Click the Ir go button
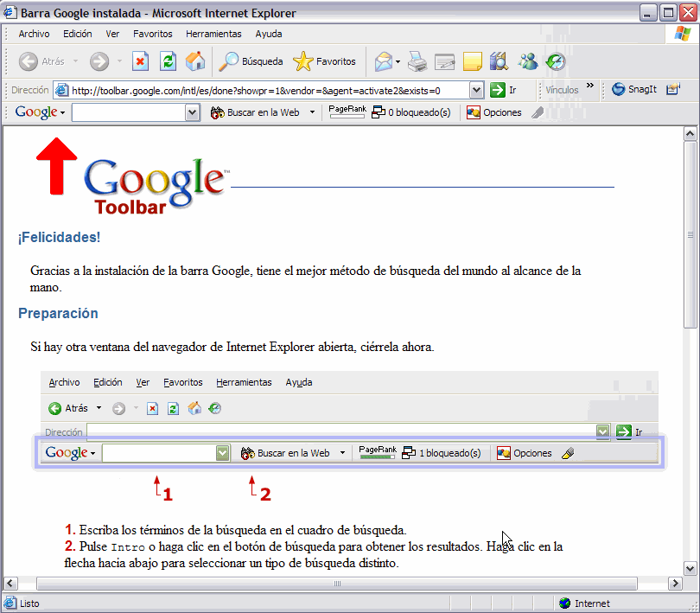Viewport: 700px width, 613px height. tap(503, 90)
